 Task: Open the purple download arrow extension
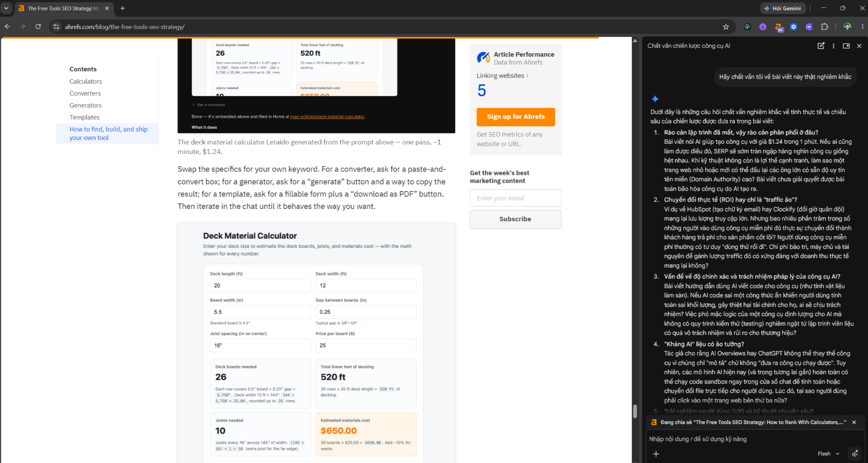coord(763,27)
